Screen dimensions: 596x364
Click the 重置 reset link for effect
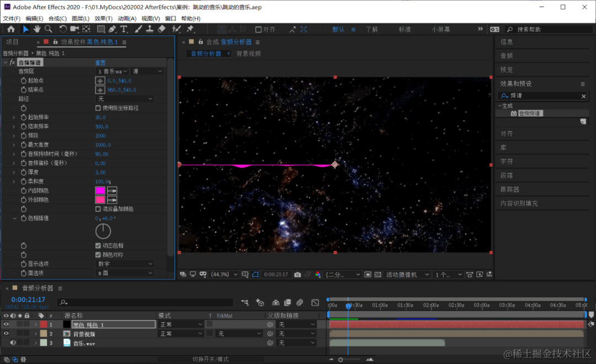(100, 62)
